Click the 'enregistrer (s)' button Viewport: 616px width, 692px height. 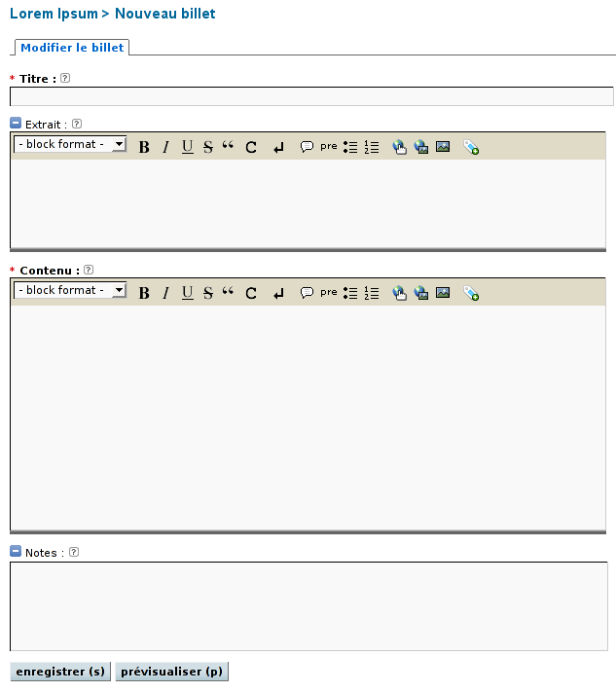tap(60, 672)
